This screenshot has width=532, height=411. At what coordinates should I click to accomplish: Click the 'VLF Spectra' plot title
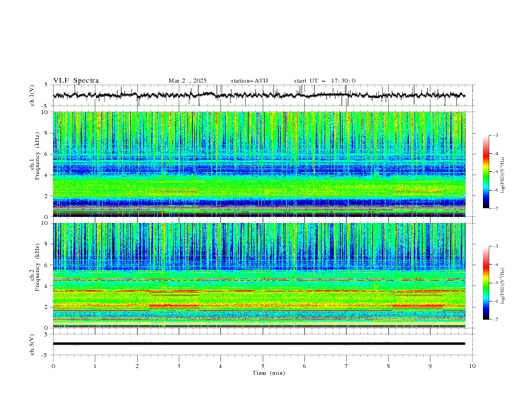point(76,81)
